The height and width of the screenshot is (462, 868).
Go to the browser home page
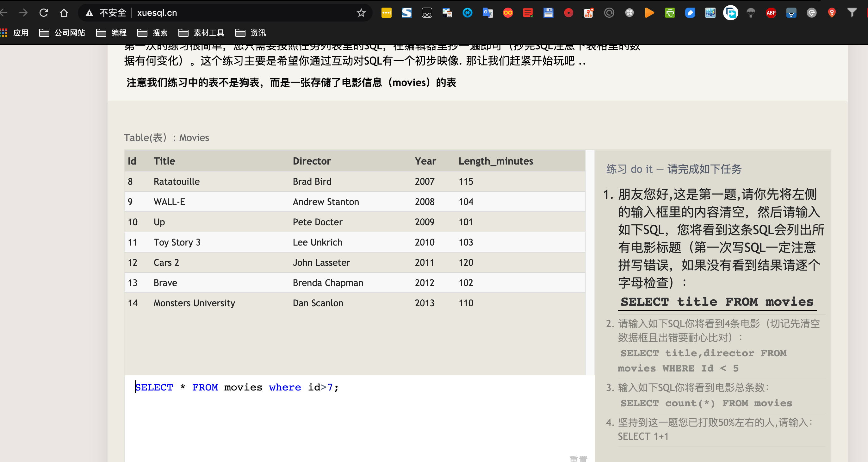[64, 13]
